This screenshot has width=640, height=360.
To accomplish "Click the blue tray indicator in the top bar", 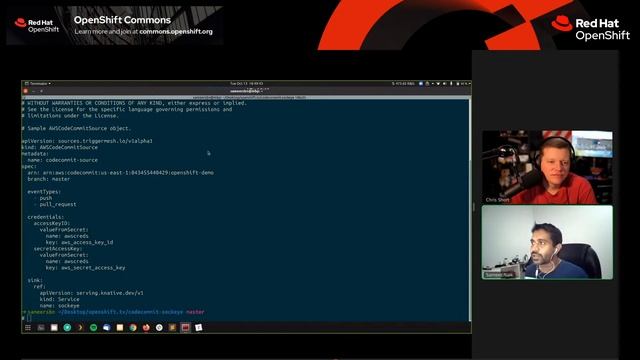I will click(x=421, y=83).
